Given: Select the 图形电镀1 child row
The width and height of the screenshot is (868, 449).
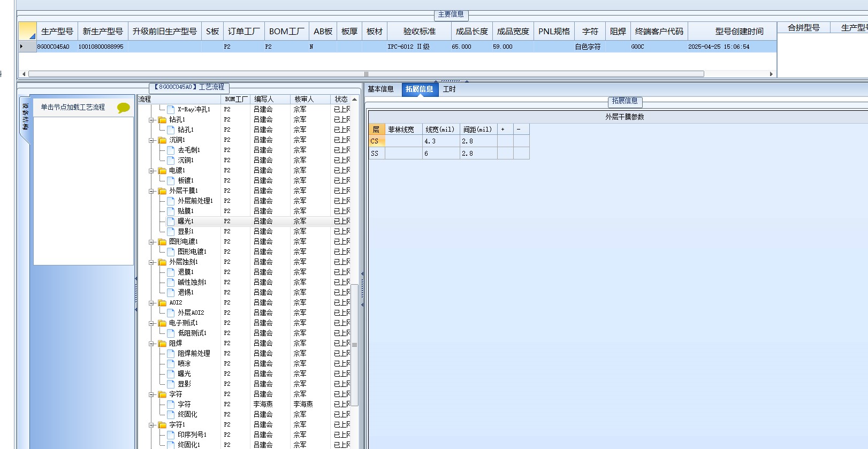Looking at the screenshot, I should click(x=244, y=252).
